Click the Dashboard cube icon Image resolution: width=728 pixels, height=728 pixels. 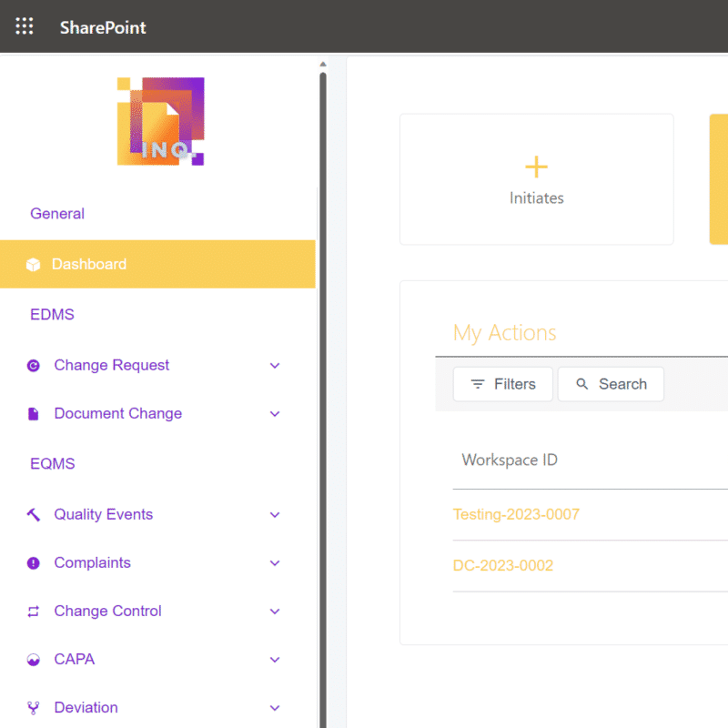click(33, 264)
